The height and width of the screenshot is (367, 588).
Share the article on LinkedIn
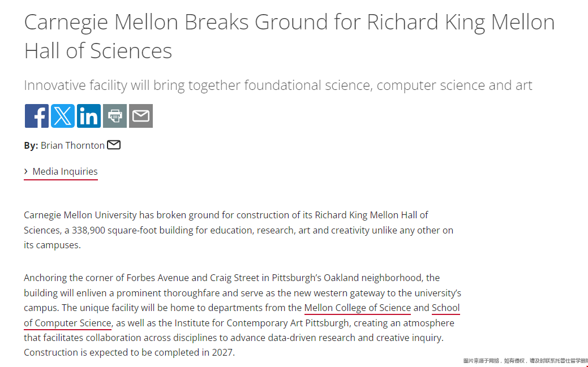[89, 116]
